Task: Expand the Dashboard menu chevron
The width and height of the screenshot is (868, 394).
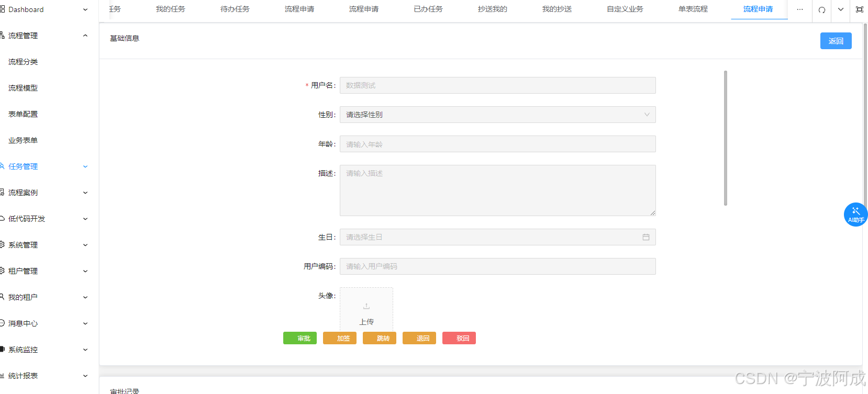Action: 85,9
